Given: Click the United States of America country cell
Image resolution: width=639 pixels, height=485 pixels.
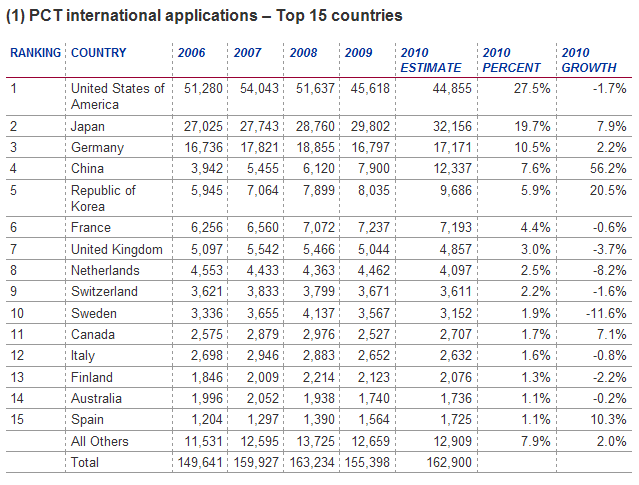Looking at the screenshot, I should click(118, 97).
